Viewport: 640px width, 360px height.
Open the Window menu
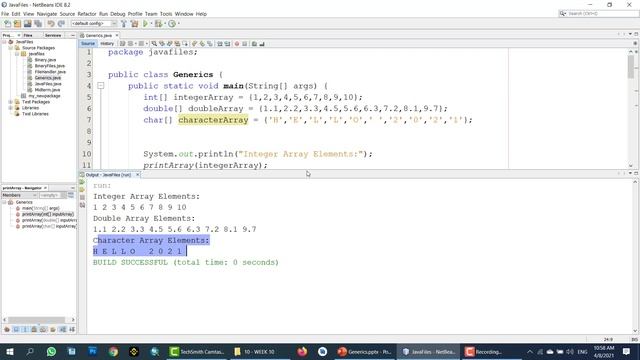[x=184, y=14]
